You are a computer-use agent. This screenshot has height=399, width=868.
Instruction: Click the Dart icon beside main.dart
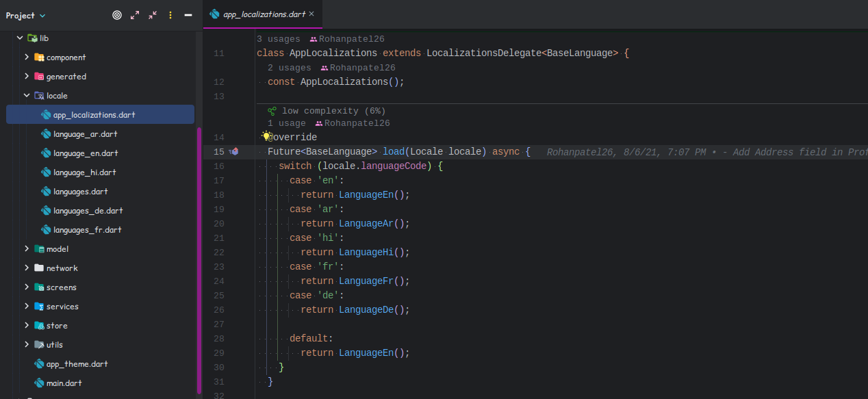click(39, 383)
